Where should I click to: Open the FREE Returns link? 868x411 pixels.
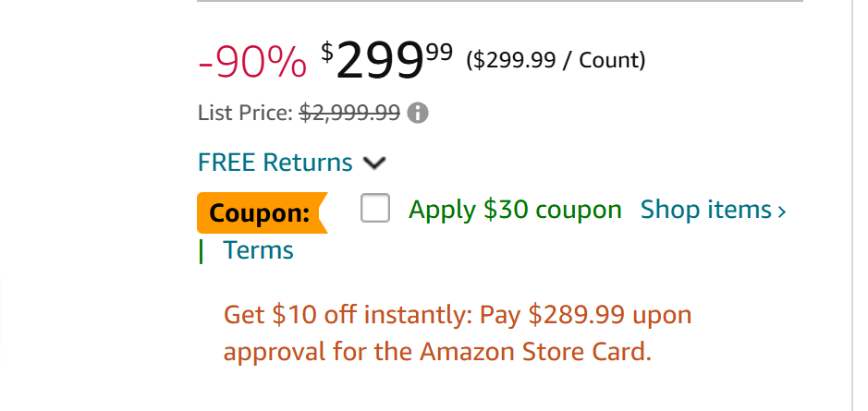pyautogui.click(x=275, y=163)
